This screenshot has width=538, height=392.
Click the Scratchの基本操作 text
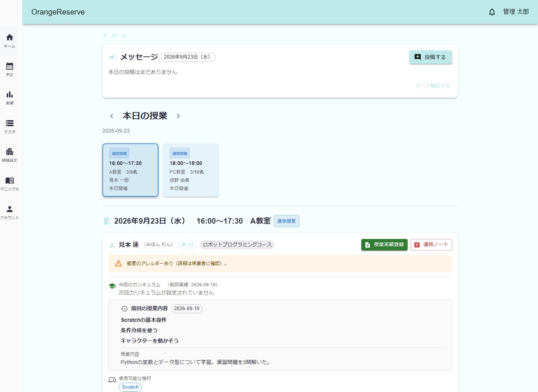[144, 320]
